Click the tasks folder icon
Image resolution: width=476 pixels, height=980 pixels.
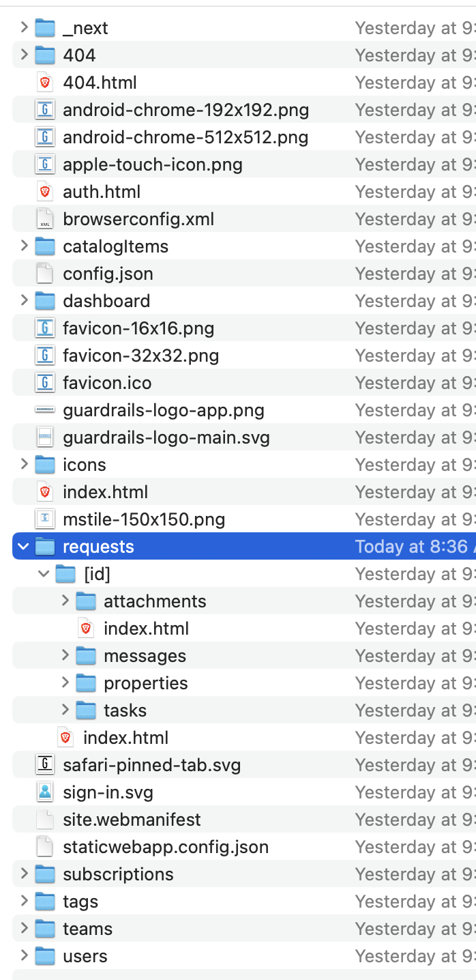click(x=85, y=710)
